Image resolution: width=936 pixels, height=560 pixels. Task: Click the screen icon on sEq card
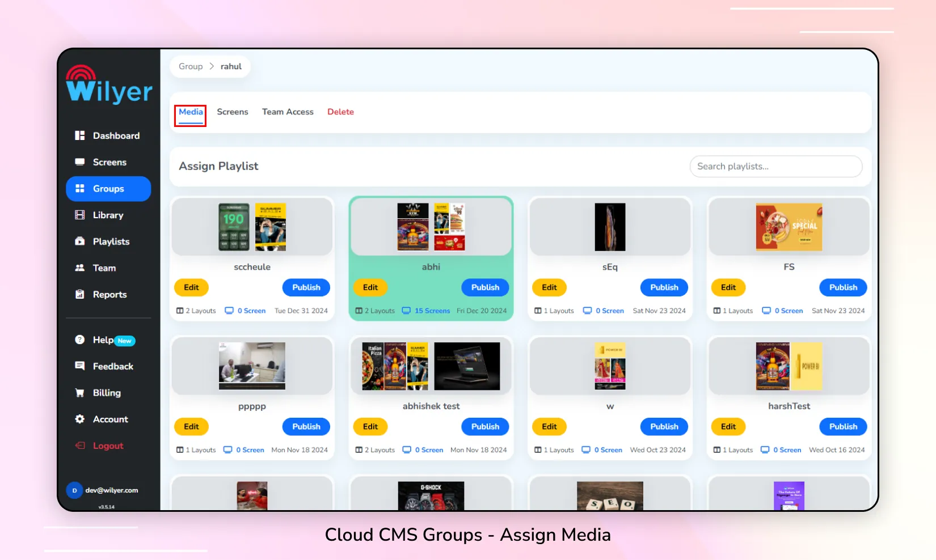click(x=587, y=311)
